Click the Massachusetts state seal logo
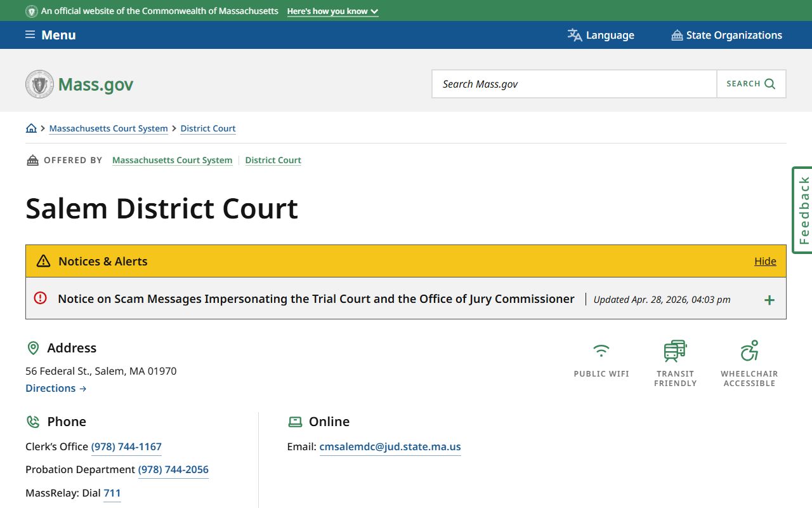 (39, 84)
